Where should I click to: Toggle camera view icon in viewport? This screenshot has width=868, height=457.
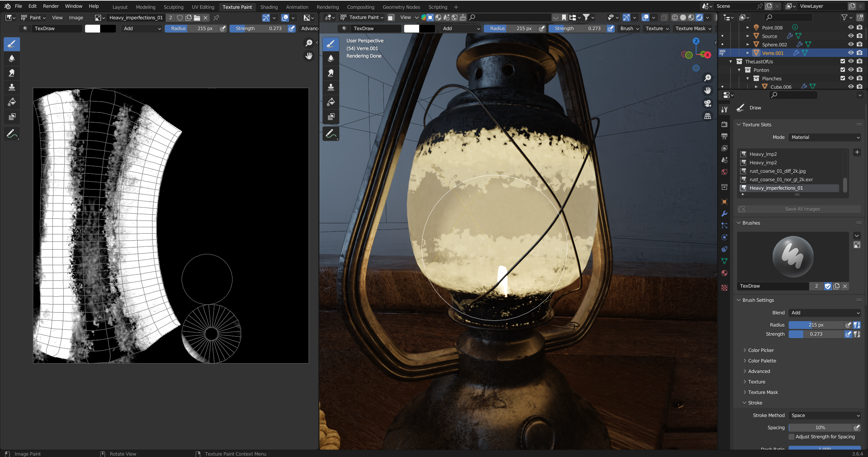(x=708, y=103)
